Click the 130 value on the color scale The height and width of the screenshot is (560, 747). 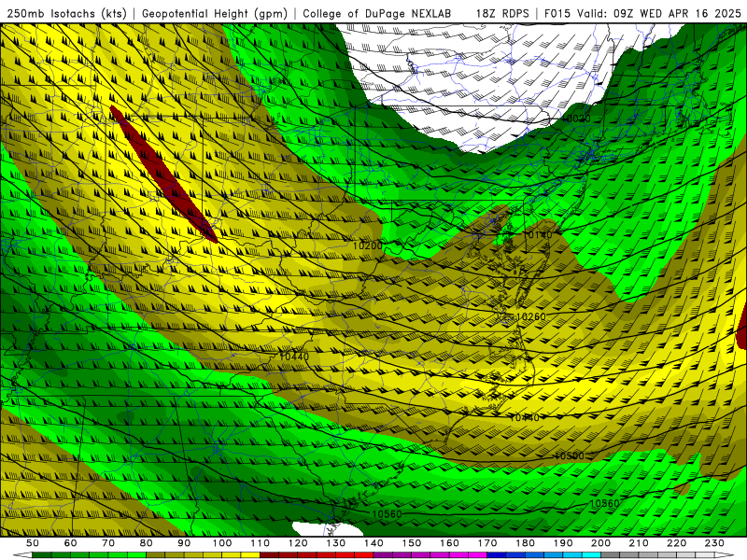336,543
